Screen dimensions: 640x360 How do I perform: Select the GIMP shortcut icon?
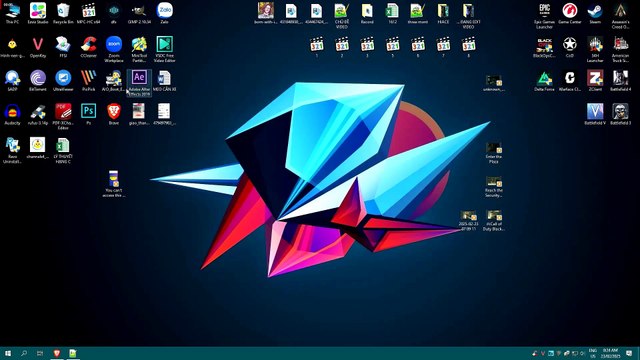click(139, 13)
